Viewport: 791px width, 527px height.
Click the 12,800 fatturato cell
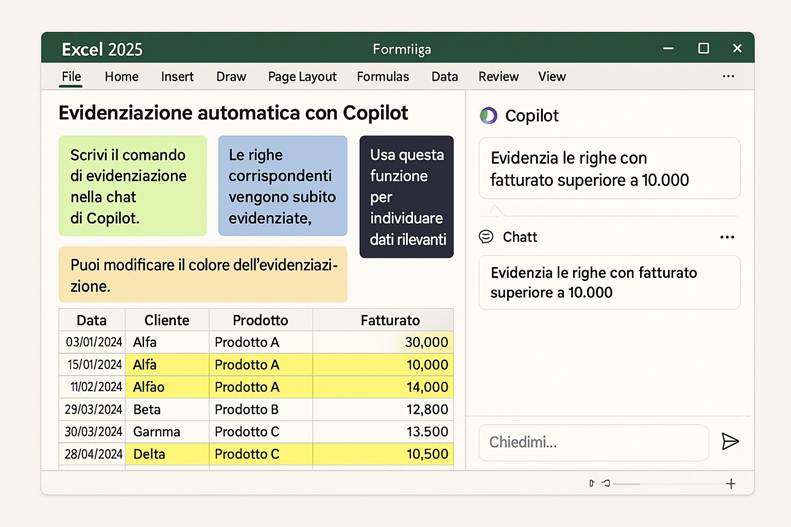(383, 409)
